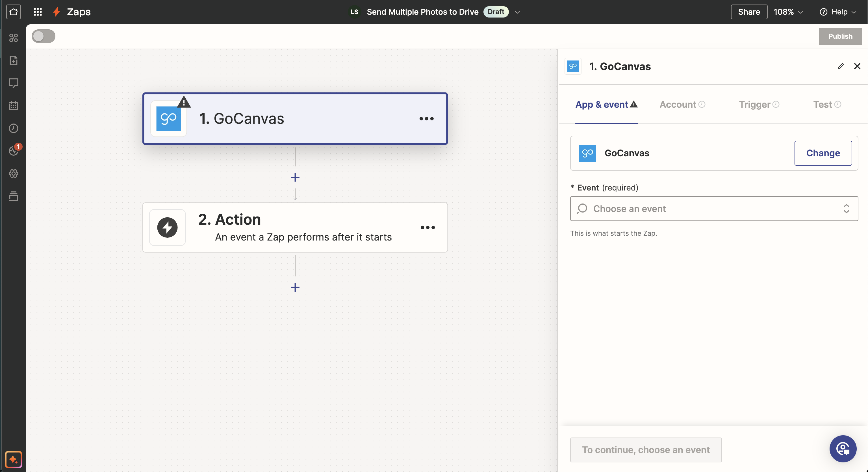The image size is (868, 472).
Task: Select the 1. GoCanvas step card
Action: [295, 119]
